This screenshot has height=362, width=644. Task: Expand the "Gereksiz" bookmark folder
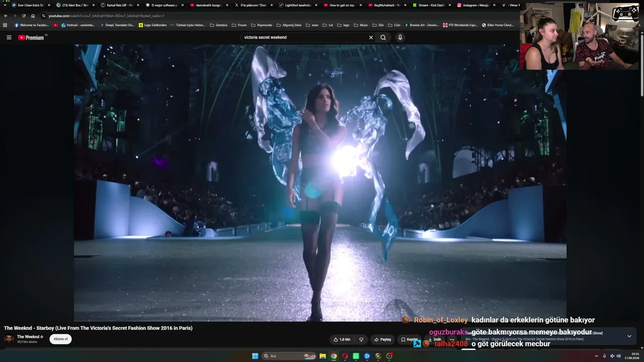tap(219, 25)
